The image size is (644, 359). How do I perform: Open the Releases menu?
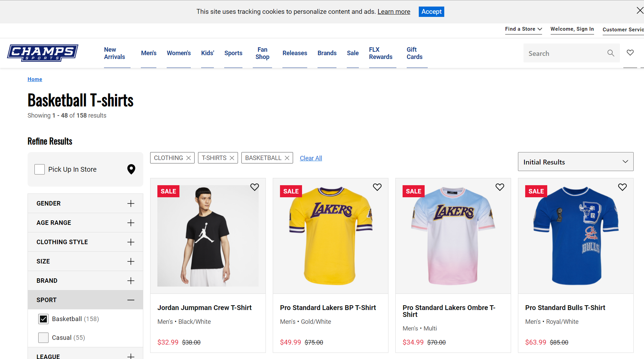[295, 53]
